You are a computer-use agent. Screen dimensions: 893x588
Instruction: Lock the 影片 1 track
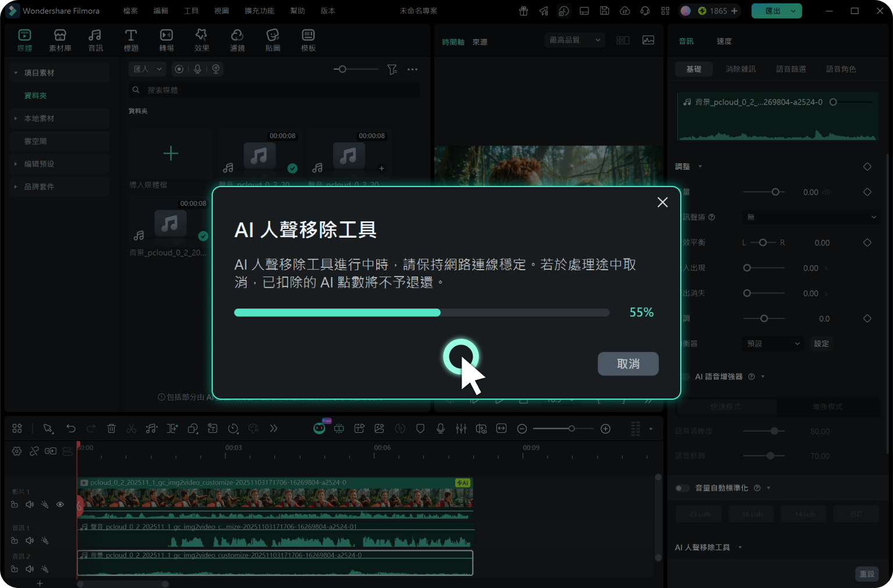tap(15, 504)
